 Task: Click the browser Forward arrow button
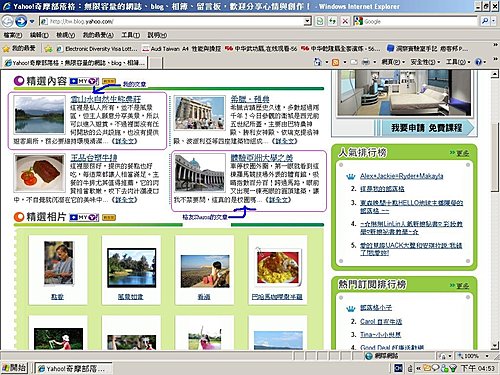coord(21,22)
